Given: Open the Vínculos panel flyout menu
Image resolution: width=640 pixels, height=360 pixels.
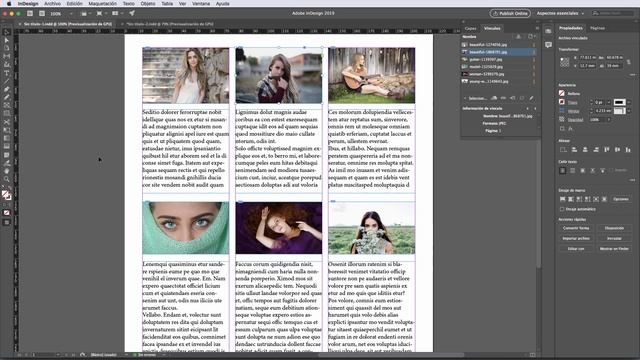Looking at the screenshot, I should click(537, 28).
